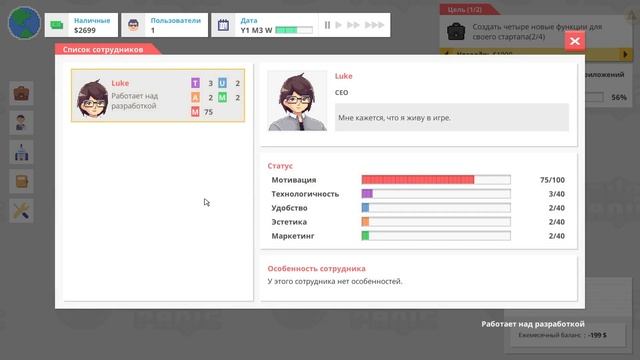The image size is (640, 360).
Task: Click the goal description text
Action: point(537,32)
